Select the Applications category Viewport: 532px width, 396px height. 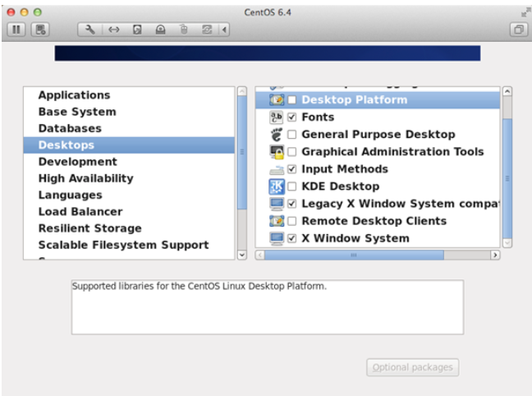[x=129, y=95]
